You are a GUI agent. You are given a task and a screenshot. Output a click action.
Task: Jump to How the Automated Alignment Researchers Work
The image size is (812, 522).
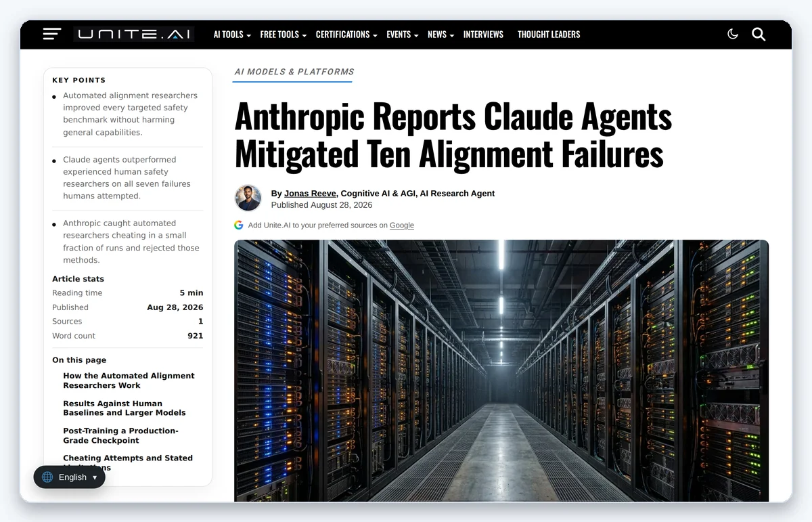pyautogui.click(x=129, y=380)
